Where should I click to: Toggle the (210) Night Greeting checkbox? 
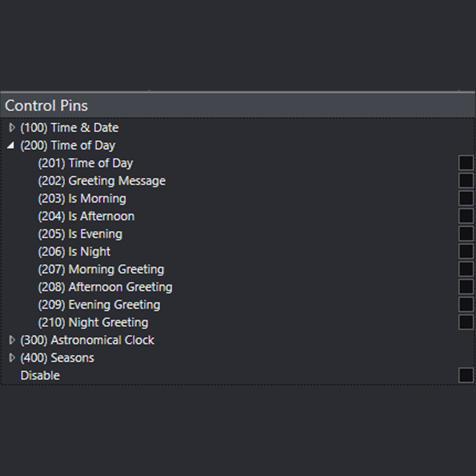(x=465, y=322)
